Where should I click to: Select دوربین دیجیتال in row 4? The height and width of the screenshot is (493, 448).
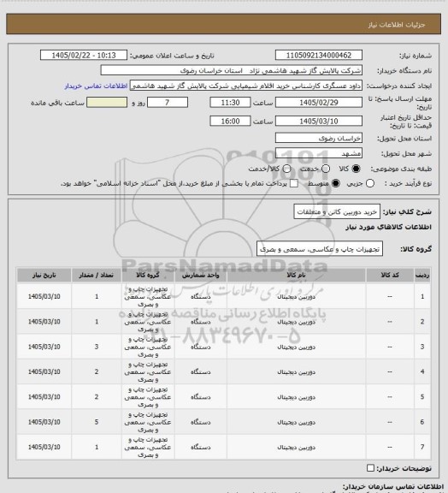click(x=297, y=372)
